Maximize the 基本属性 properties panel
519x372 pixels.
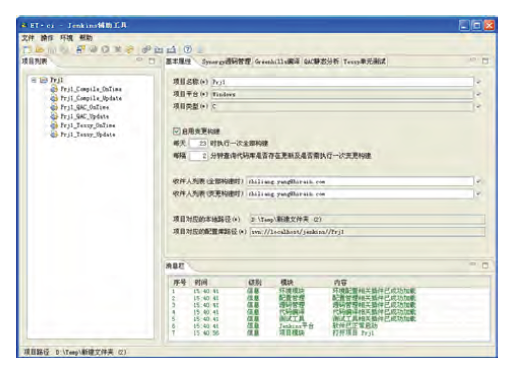[x=485, y=61]
